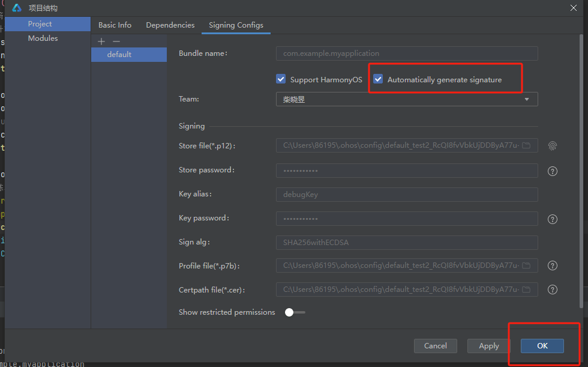588x367 pixels.
Task: Browse folder icon in Profile file field
Action: (527, 265)
